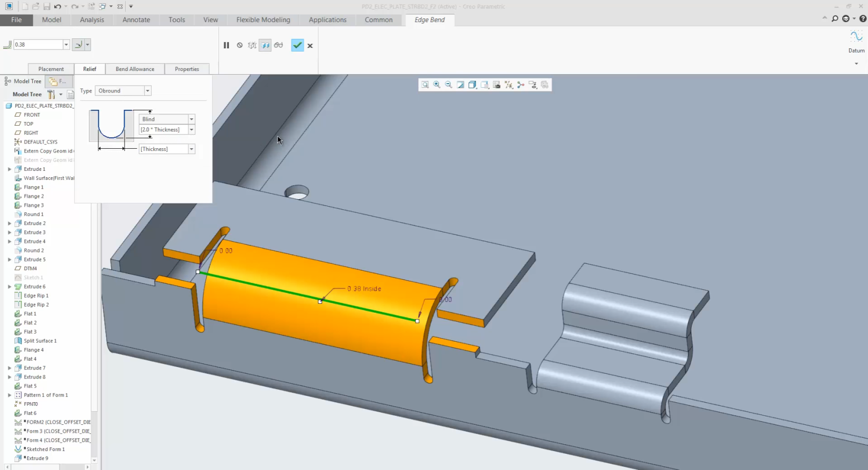Click Zoom Out in graphics toolbar
This screenshot has width=868, height=470.
pos(448,85)
